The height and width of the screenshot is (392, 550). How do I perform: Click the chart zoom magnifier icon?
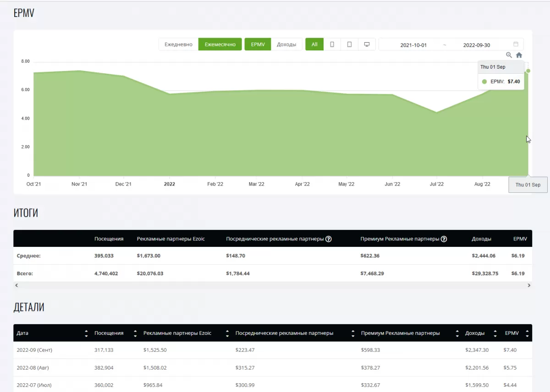pyautogui.click(x=509, y=55)
